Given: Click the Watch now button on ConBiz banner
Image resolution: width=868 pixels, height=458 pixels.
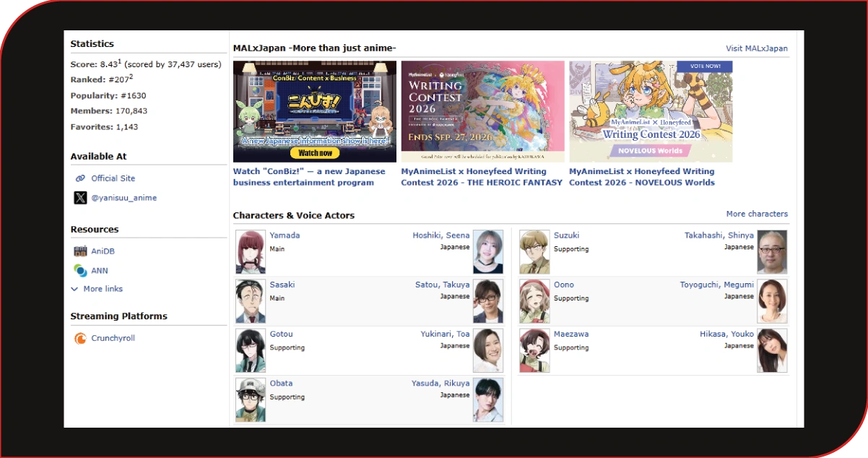Looking at the screenshot, I should click(x=315, y=153).
